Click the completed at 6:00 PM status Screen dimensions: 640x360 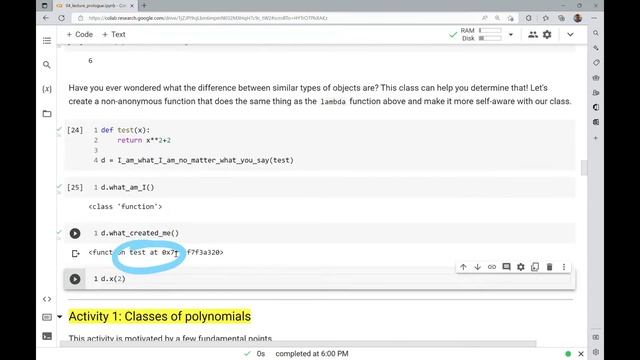click(x=312, y=353)
